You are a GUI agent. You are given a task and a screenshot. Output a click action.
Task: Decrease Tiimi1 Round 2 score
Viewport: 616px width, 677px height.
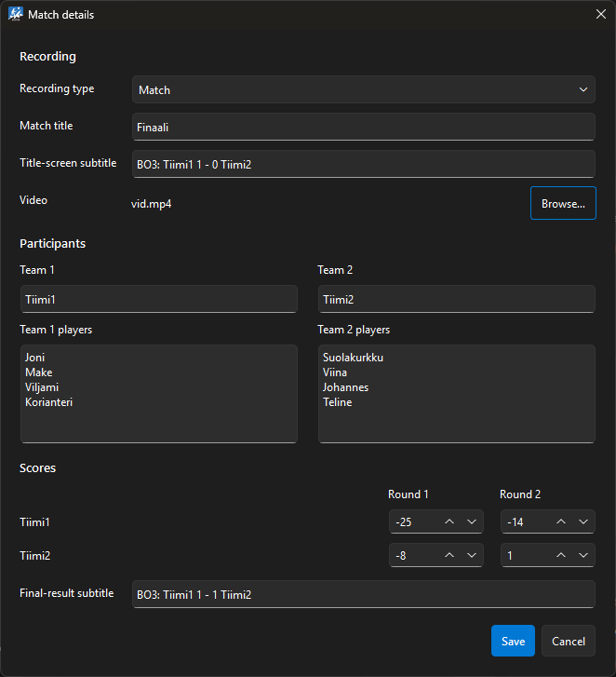pos(583,521)
